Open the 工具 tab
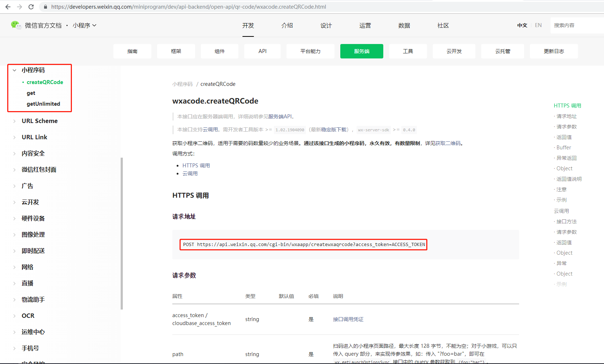 point(408,51)
